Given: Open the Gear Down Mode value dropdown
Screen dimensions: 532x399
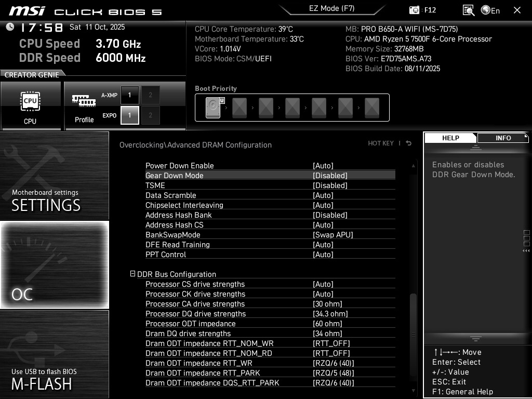Looking at the screenshot, I should 330,176.
